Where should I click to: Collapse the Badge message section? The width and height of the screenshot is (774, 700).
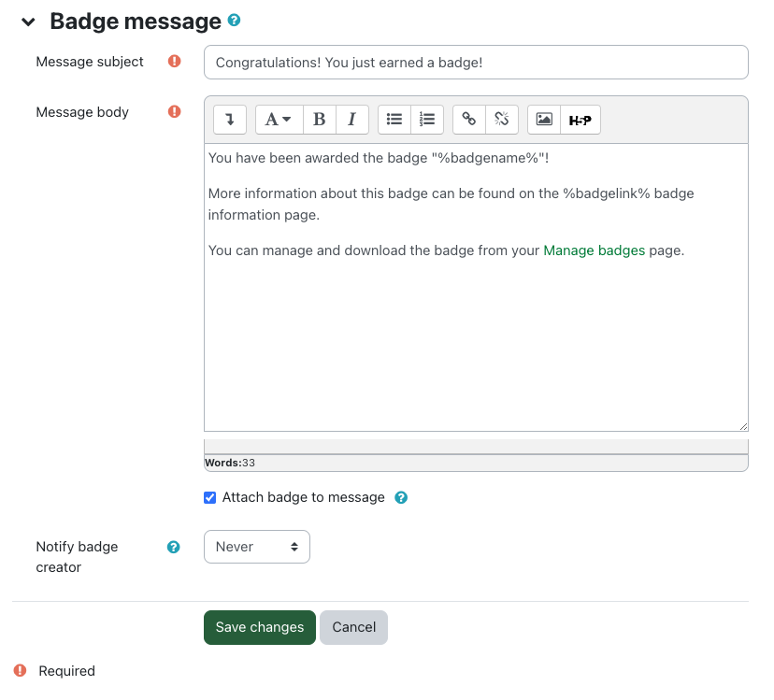[29, 21]
